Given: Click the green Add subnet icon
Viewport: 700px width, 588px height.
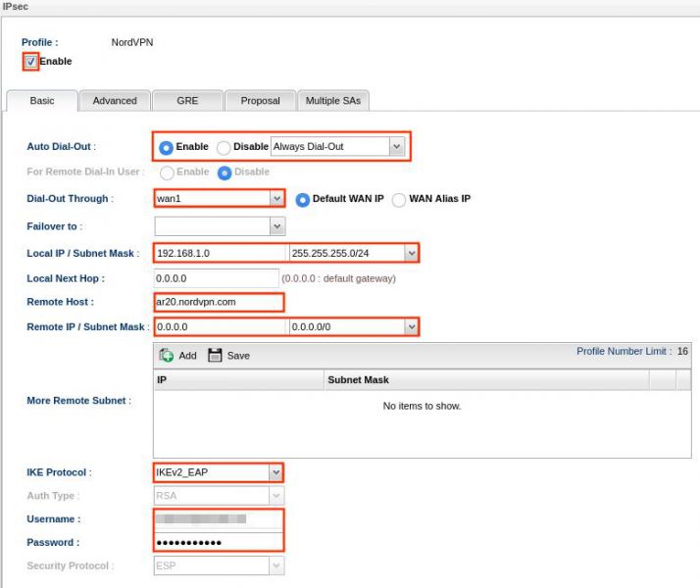Looking at the screenshot, I should pos(167,355).
